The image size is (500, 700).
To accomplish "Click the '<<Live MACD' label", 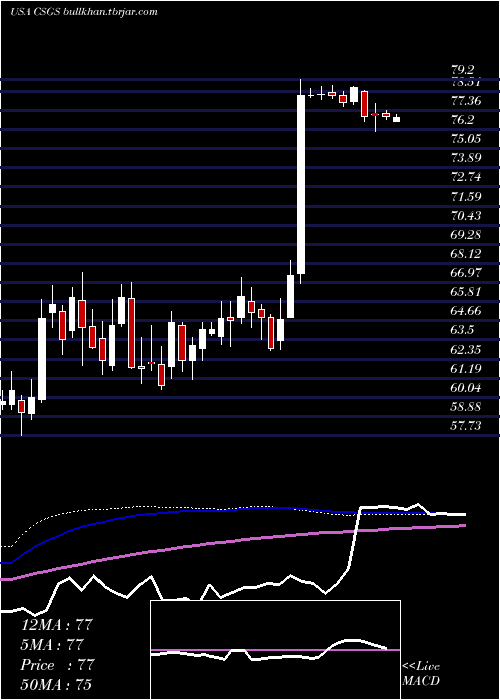I will tap(421, 674).
